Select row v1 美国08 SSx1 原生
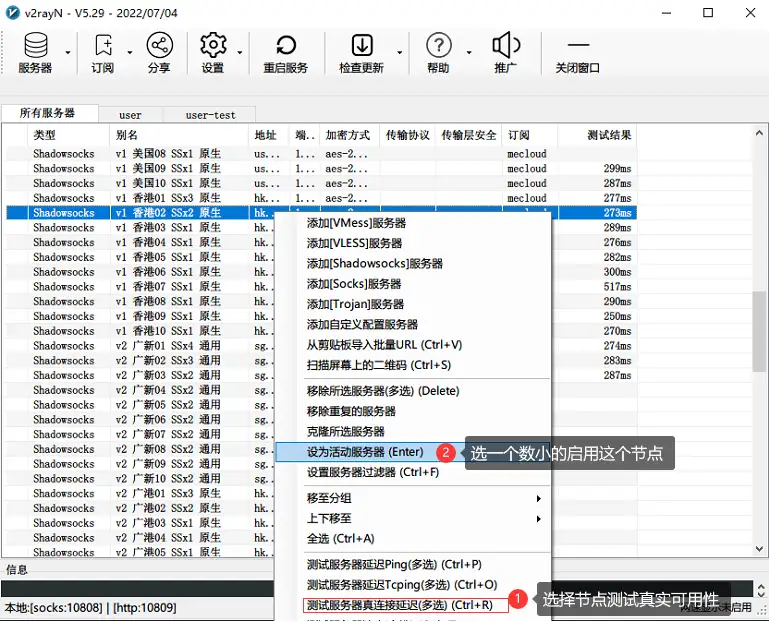 click(321, 154)
